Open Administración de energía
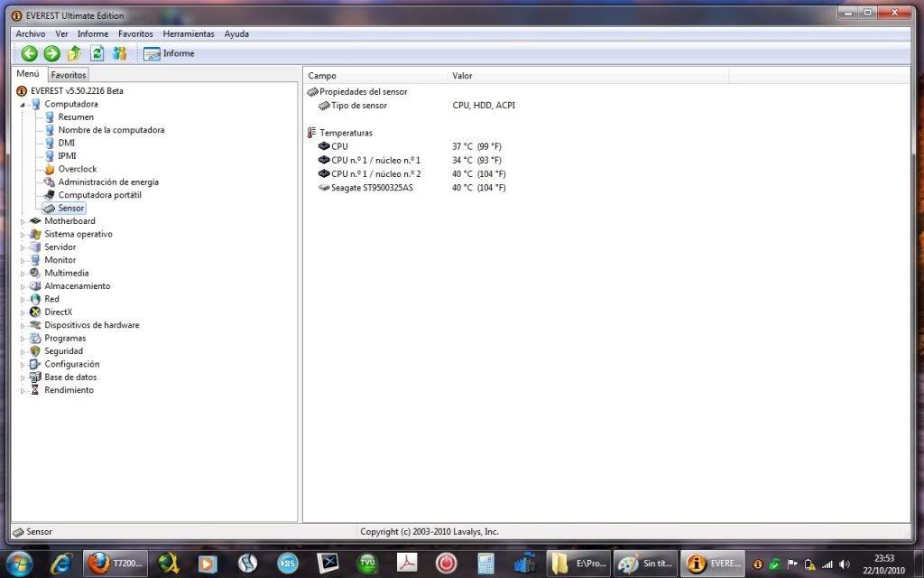This screenshot has height=578, width=924. [x=108, y=182]
